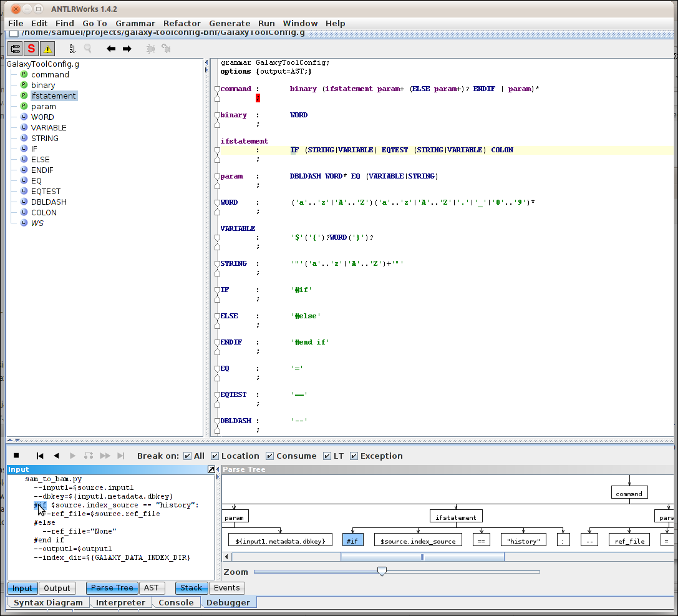Collapse the WORD rule fold marker
The image size is (678, 616).
[x=217, y=203]
